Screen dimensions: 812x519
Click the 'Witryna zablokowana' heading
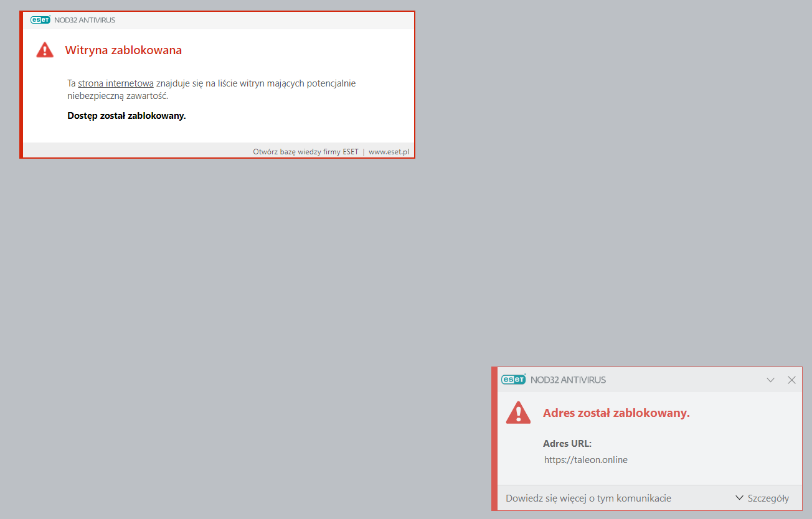[x=123, y=50]
